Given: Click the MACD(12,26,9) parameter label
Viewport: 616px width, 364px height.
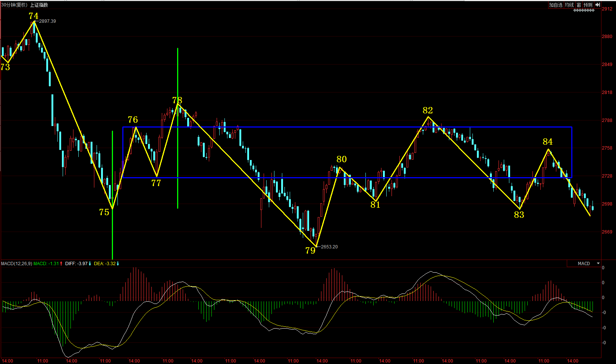Looking at the screenshot, I should click(16, 264).
